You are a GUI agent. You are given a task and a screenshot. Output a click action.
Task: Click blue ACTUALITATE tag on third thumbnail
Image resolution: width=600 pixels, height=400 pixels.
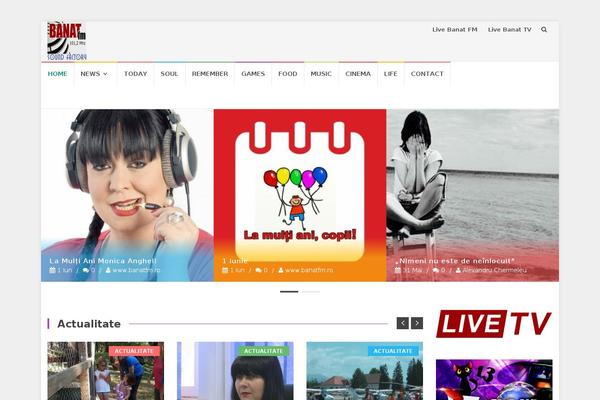pyautogui.click(x=393, y=351)
